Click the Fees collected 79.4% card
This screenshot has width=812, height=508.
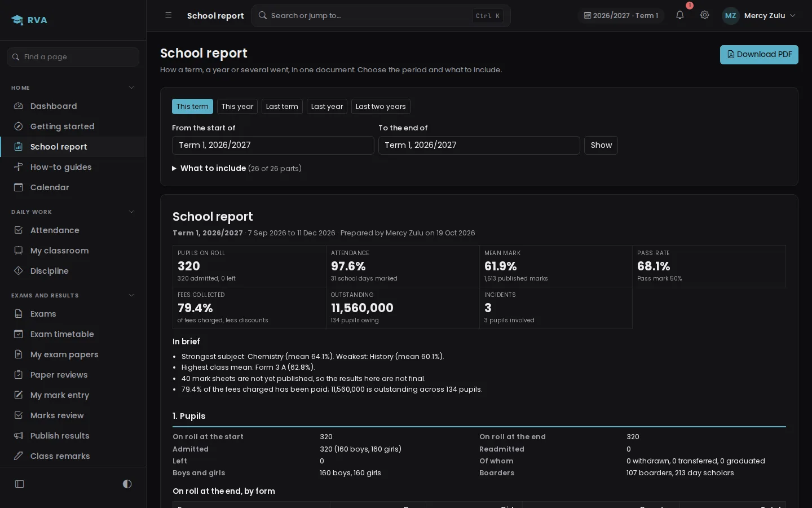249,308
